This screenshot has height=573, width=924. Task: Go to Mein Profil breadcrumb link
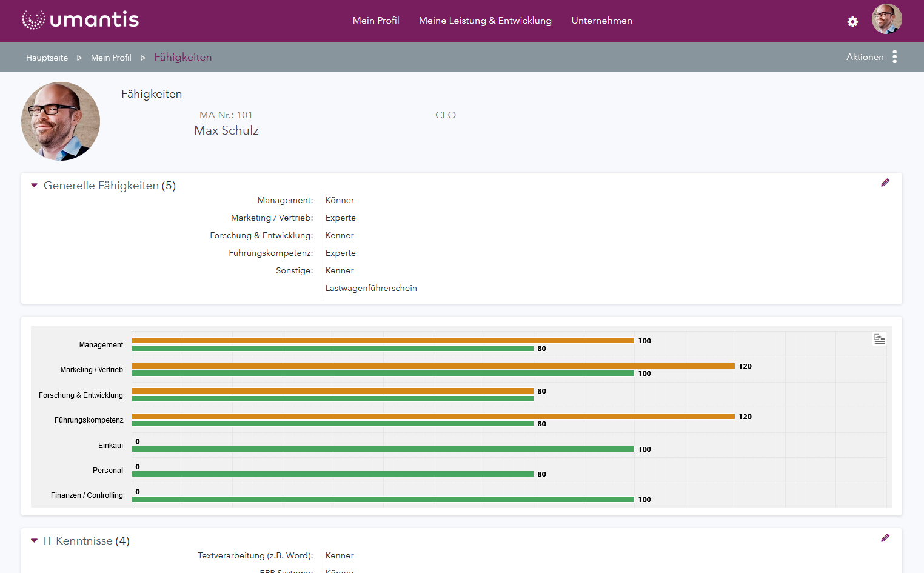(111, 58)
